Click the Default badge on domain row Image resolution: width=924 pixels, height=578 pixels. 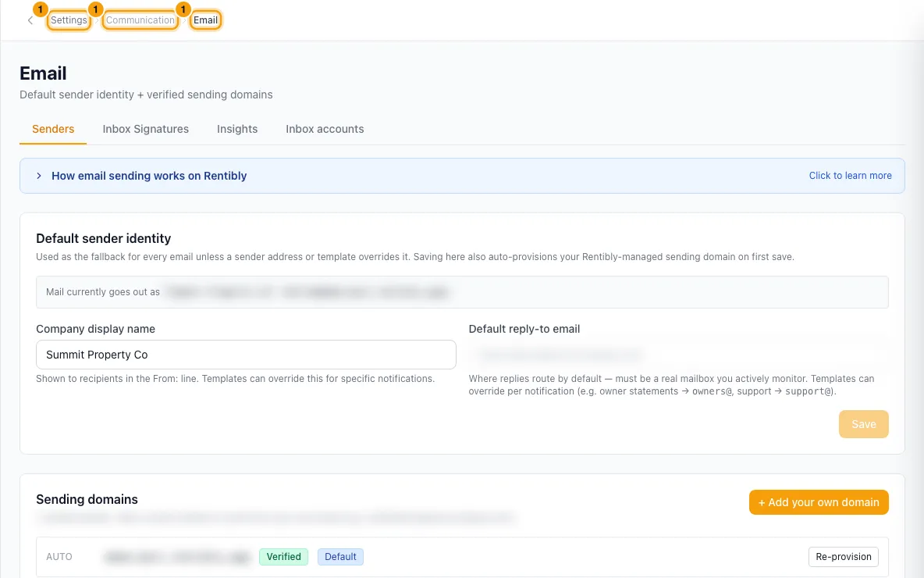(340, 557)
